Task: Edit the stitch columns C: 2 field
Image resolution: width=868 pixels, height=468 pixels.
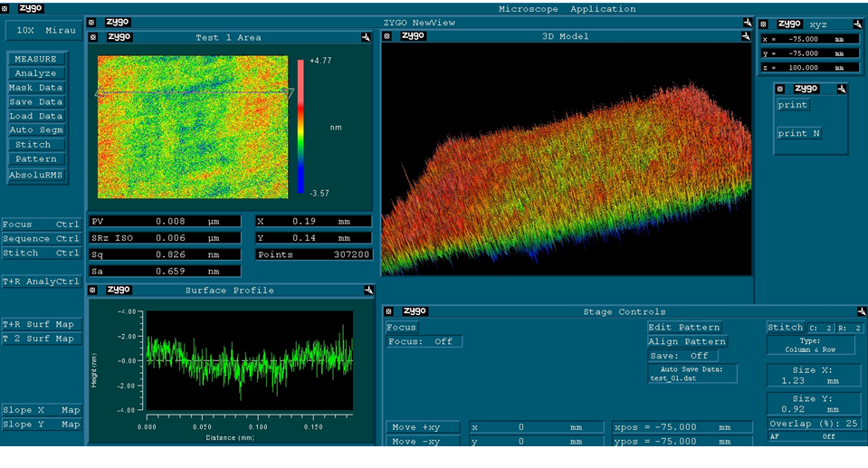Action: (820, 328)
